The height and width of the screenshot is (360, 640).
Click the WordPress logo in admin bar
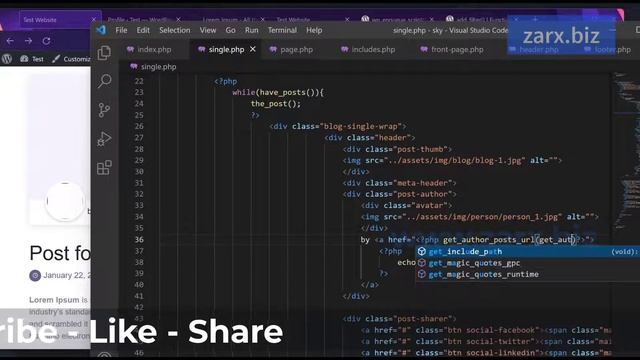[7, 59]
